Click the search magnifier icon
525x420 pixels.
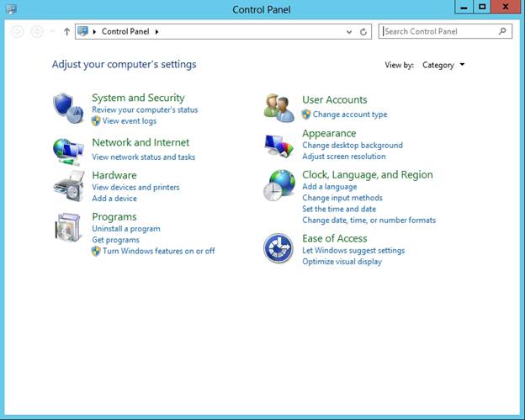click(502, 31)
